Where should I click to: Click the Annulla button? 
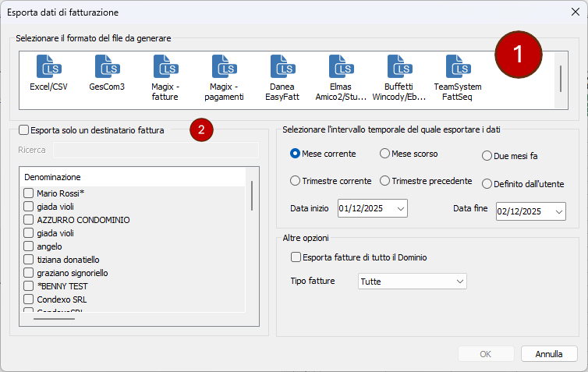tap(549, 354)
